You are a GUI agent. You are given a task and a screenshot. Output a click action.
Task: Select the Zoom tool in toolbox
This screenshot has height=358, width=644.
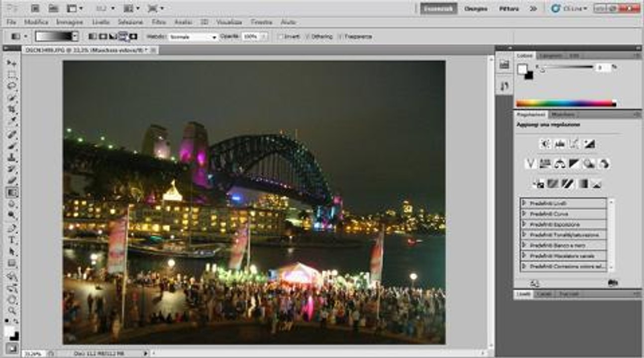[12, 311]
